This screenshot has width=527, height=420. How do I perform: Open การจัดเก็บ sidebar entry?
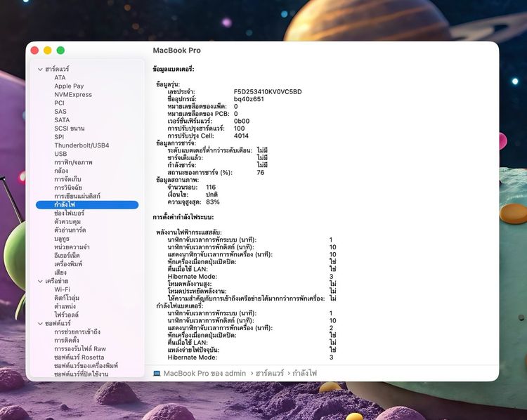point(67,179)
